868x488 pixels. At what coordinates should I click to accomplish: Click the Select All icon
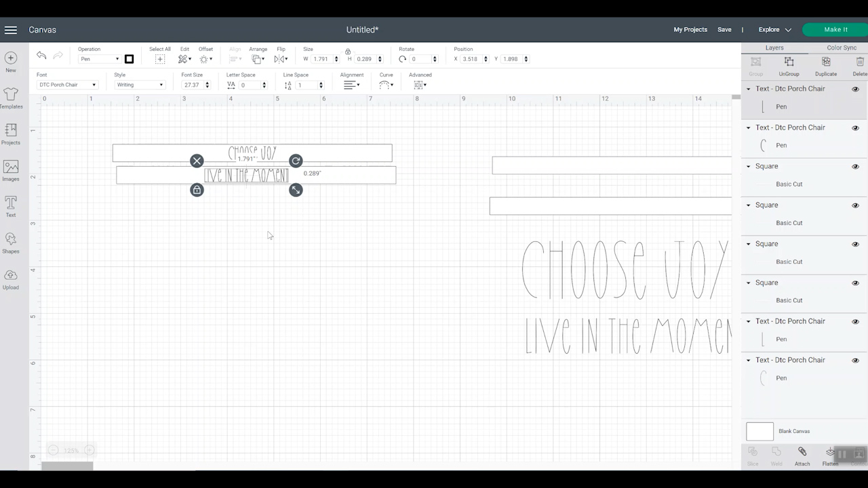tap(160, 59)
